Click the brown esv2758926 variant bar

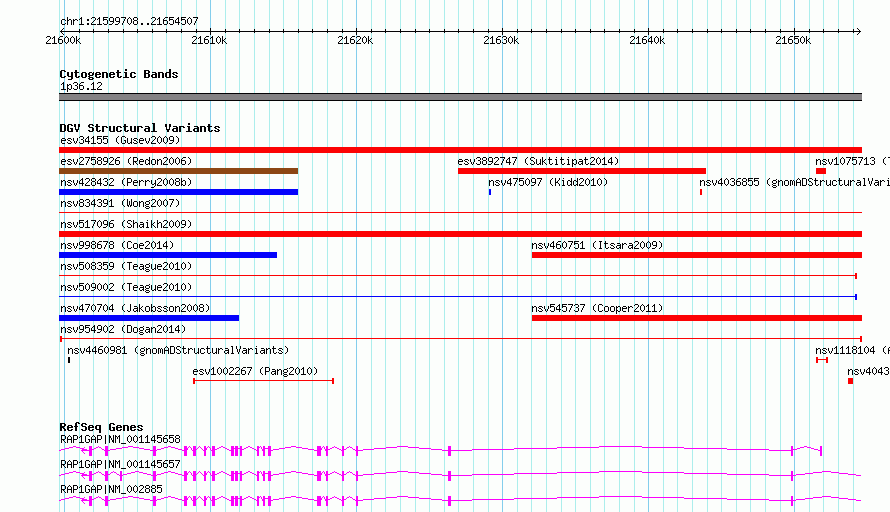(178, 171)
